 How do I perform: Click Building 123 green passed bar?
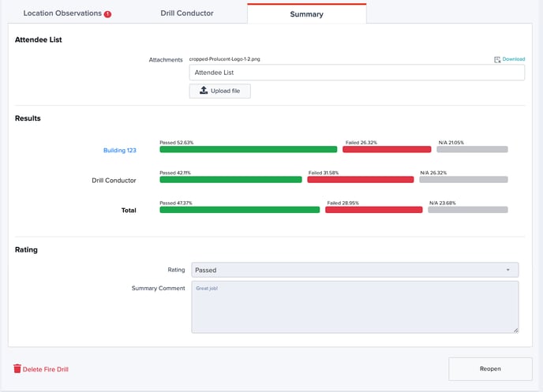pos(249,150)
